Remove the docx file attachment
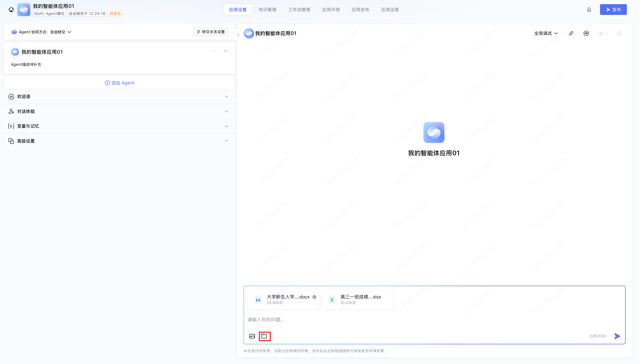Viewport: 640px width, 364px height. (x=314, y=297)
